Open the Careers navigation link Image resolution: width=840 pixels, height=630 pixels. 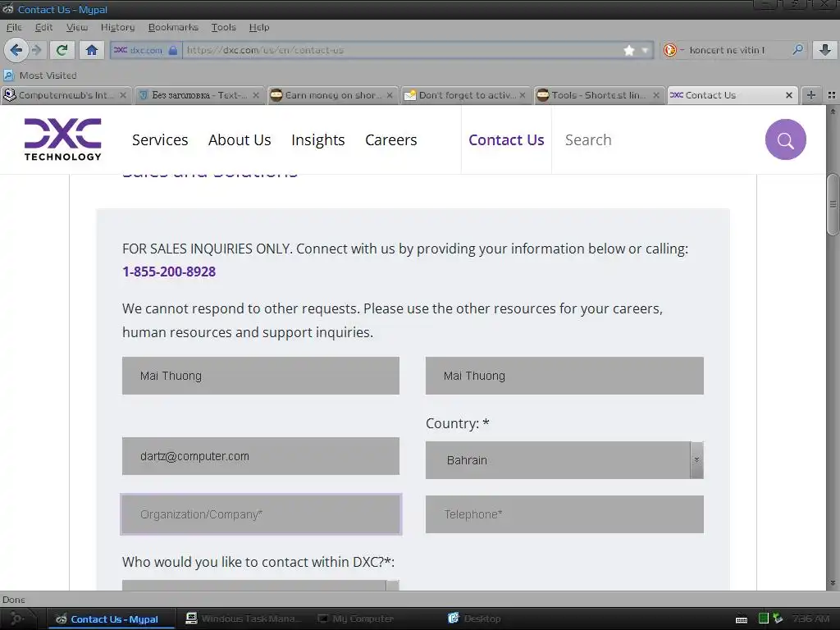click(x=390, y=139)
